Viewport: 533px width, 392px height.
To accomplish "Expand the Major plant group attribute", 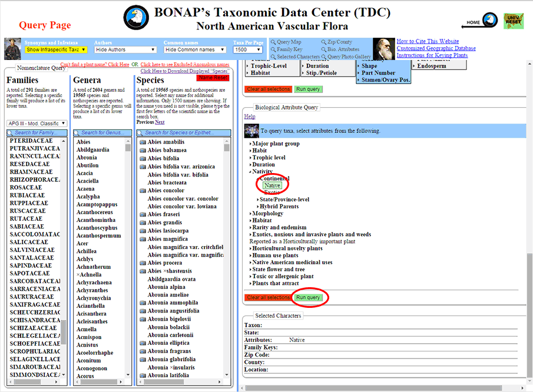I will (x=277, y=143).
